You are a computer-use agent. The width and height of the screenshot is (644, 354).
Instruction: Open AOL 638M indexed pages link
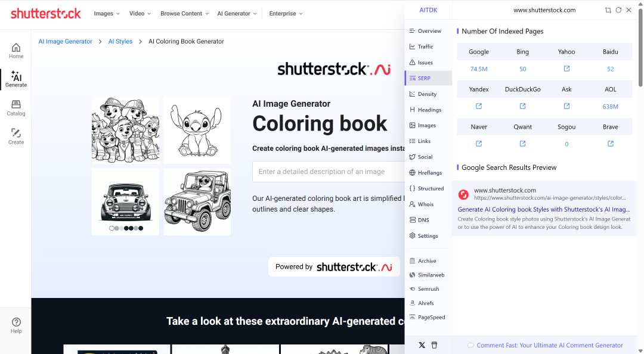click(x=611, y=106)
